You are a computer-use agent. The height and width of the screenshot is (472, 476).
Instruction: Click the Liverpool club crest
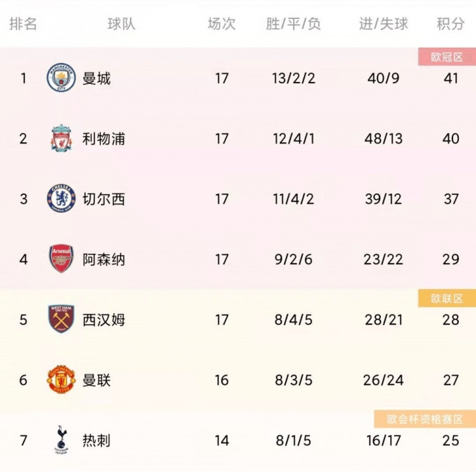click(x=62, y=138)
